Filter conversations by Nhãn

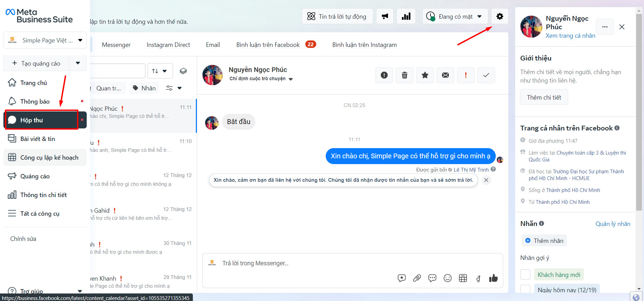click(144, 88)
